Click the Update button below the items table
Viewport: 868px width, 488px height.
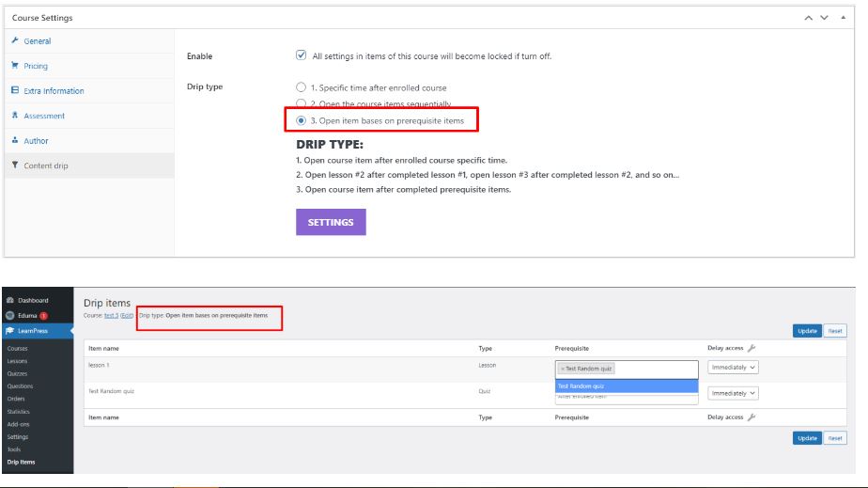(x=807, y=438)
